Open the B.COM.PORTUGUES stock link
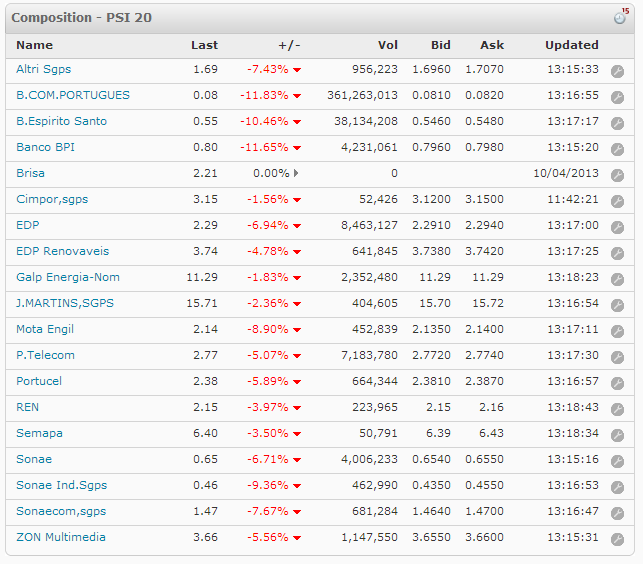643x564 pixels. click(x=73, y=95)
